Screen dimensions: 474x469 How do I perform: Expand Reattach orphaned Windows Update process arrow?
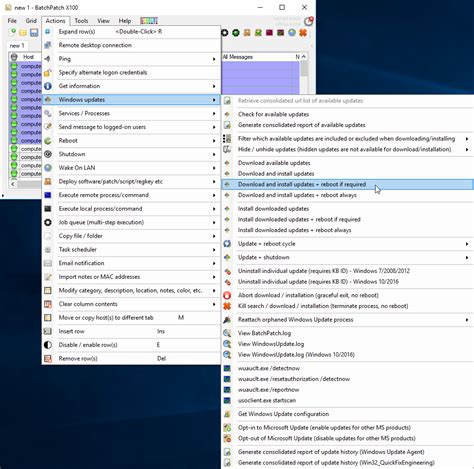pyautogui.click(x=467, y=320)
